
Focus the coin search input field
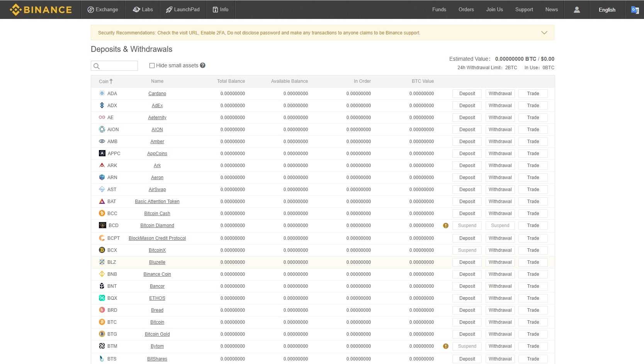pos(118,66)
